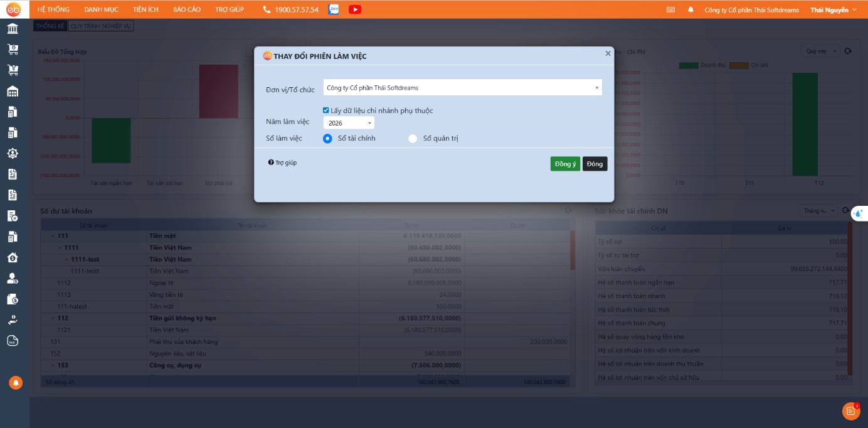Click the 'Trợ giúp' help link
The height and width of the screenshot is (428, 868).
pos(283,163)
